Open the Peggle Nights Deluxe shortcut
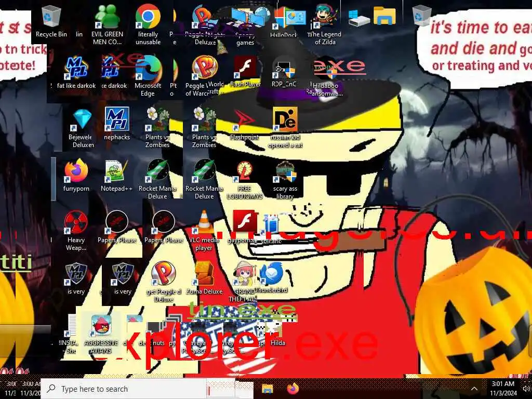This screenshot has width=532, height=399. coord(205,25)
